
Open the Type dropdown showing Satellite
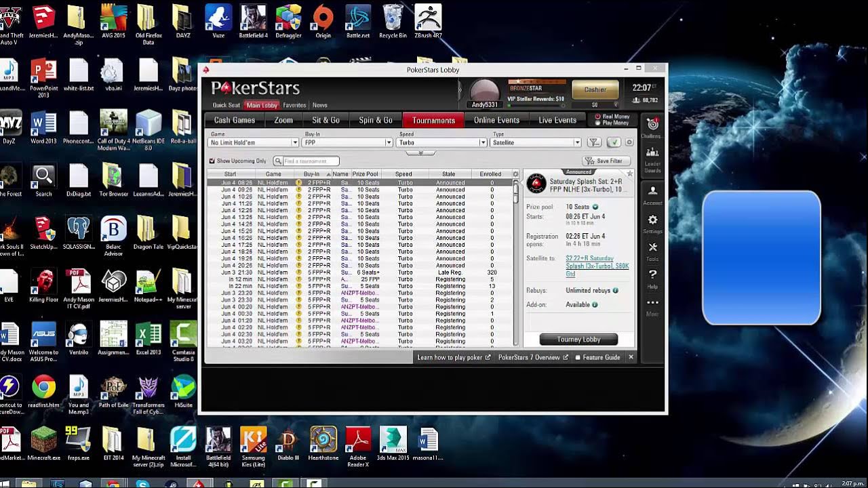[536, 142]
